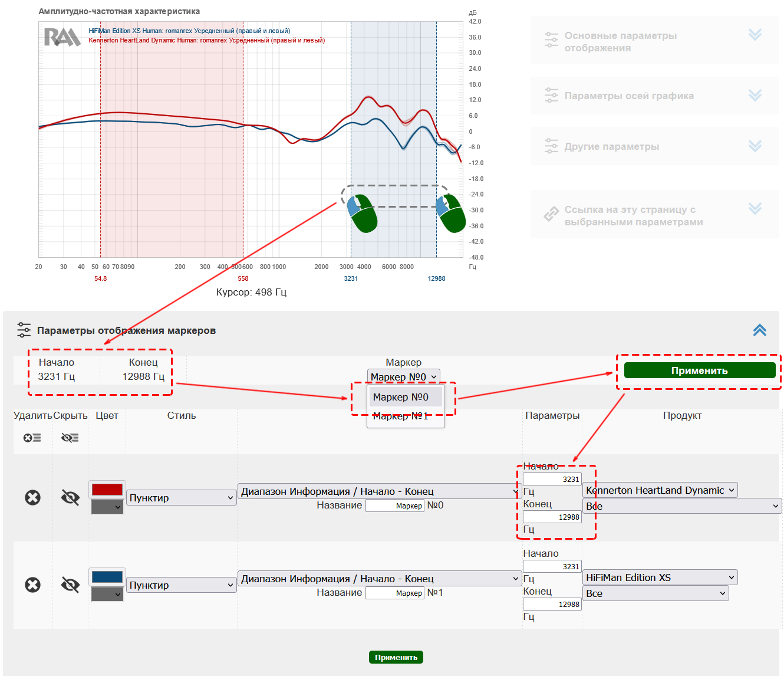The height and width of the screenshot is (676, 784).
Task: Open the Диапазон Информация dropdown for marker №0
Action: tap(380, 491)
